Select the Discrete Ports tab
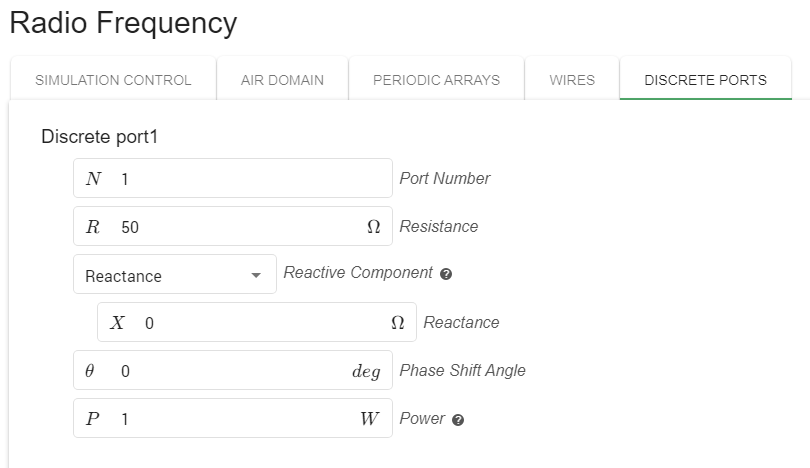The image size is (810, 468). [705, 80]
